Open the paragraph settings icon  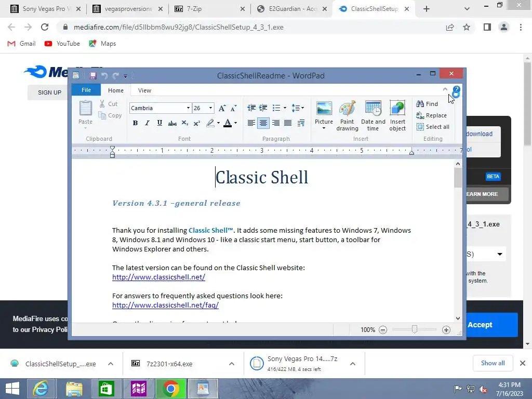click(301, 123)
